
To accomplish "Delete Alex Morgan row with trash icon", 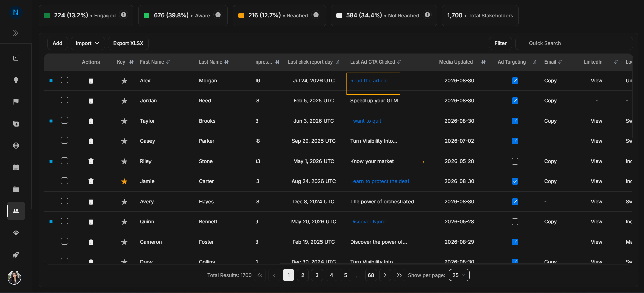I will [91, 81].
